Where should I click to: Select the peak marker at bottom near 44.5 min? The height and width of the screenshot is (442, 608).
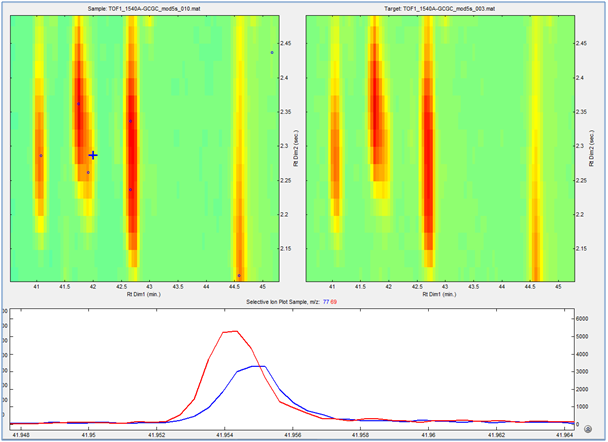(239, 275)
